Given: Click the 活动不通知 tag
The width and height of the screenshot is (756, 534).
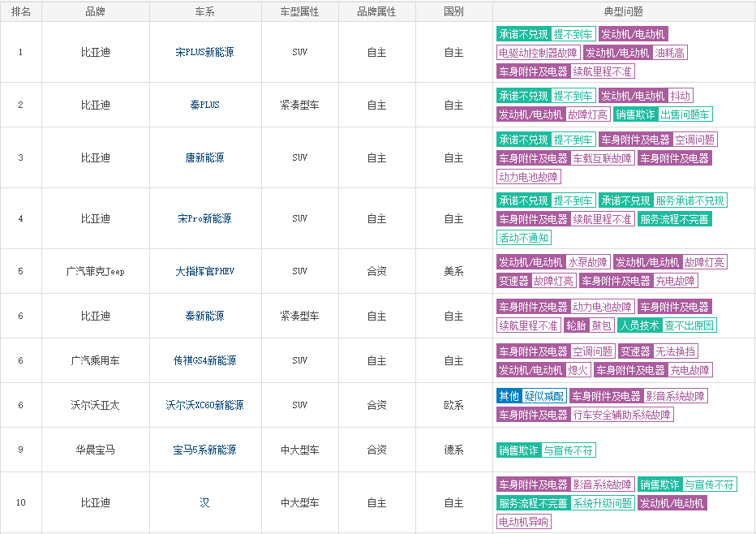Looking at the screenshot, I should point(524,238).
